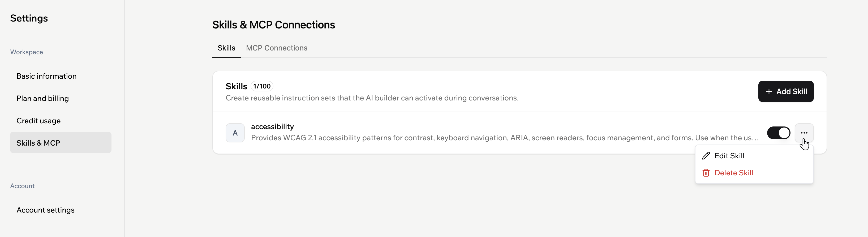Click the plus icon in Add Skill
Screen dimensions: 868x237
point(769,91)
